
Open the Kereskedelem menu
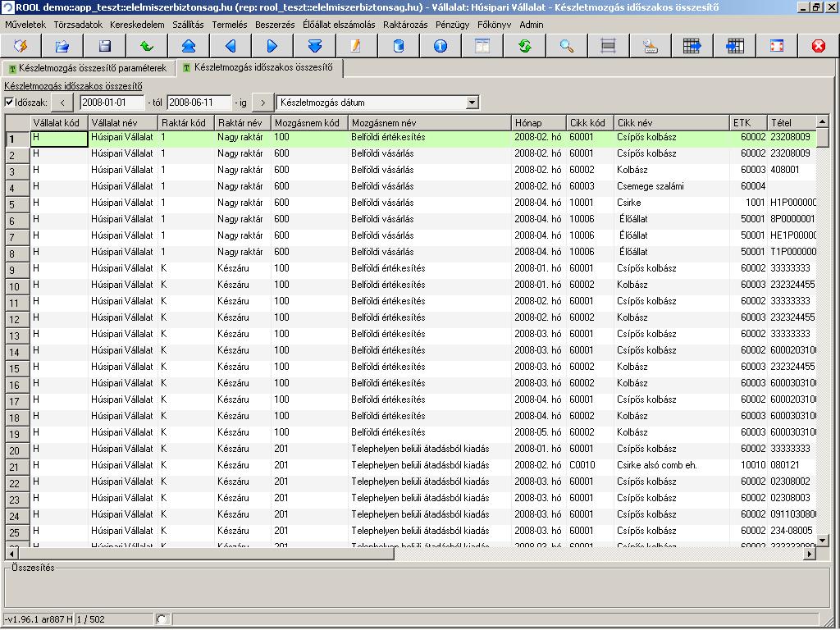(x=137, y=25)
